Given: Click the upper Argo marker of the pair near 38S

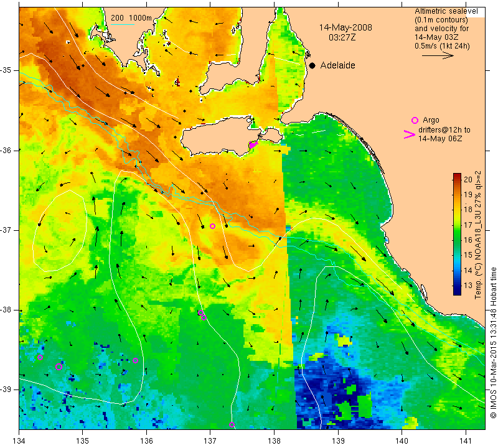Looking at the screenshot, I should coord(200,313).
